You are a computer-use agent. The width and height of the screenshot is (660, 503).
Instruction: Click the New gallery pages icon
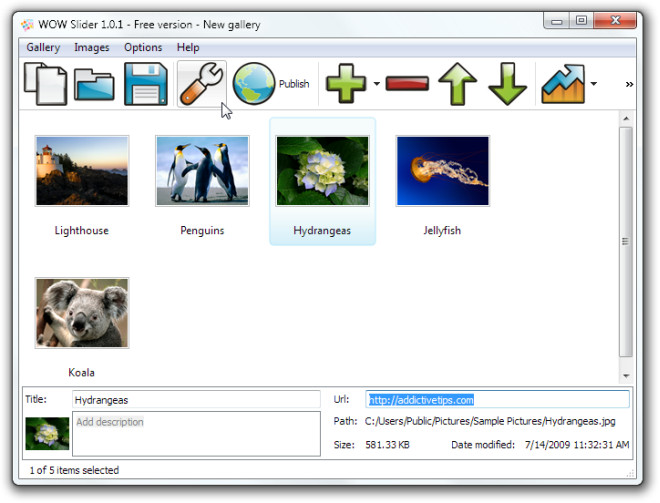coord(45,83)
